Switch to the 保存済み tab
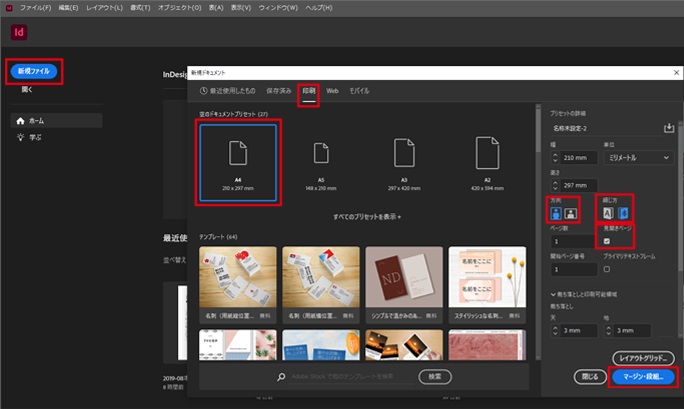 point(278,91)
